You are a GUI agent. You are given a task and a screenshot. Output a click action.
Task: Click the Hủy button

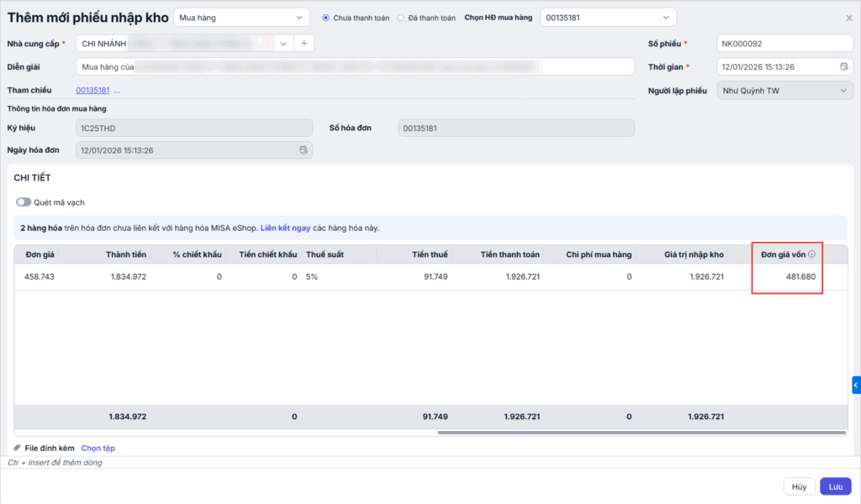(799, 486)
